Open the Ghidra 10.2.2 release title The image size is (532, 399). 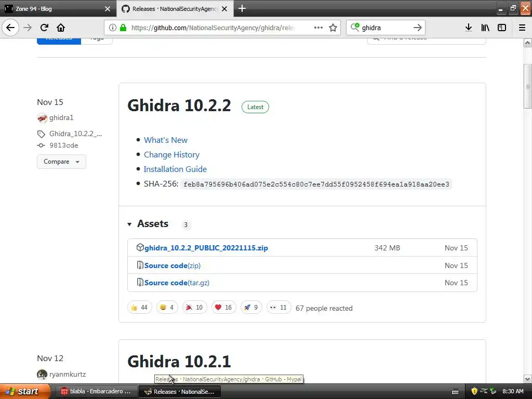pos(179,105)
